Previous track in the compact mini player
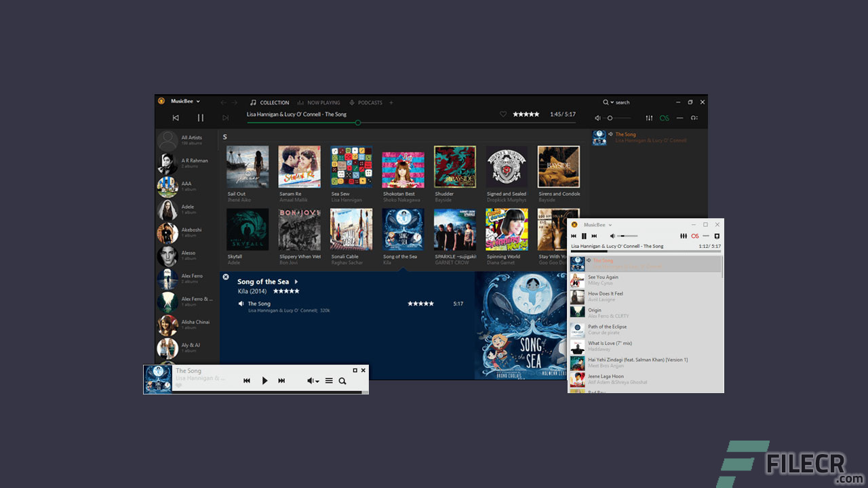The width and height of the screenshot is (868, 488). click(x=247, y=381)
